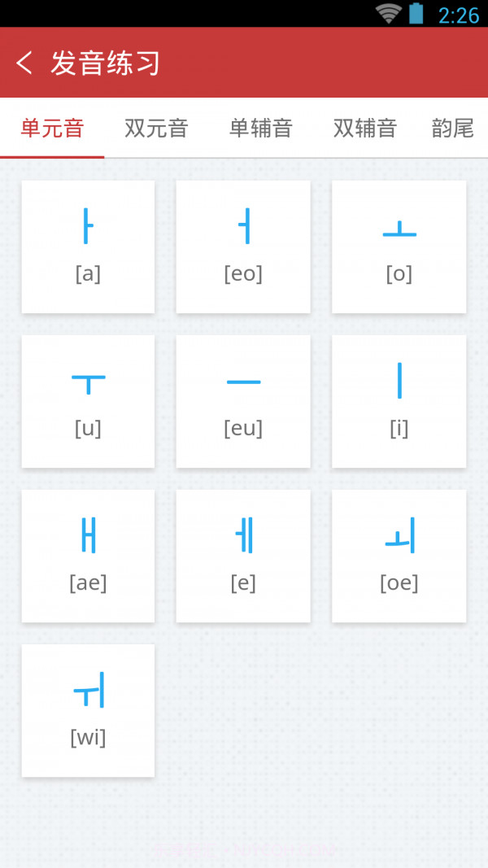Open the ㅏ [a] vowel card
Image resolution: width=488 pixels, height=868 pixels.
tap(88, 246)
